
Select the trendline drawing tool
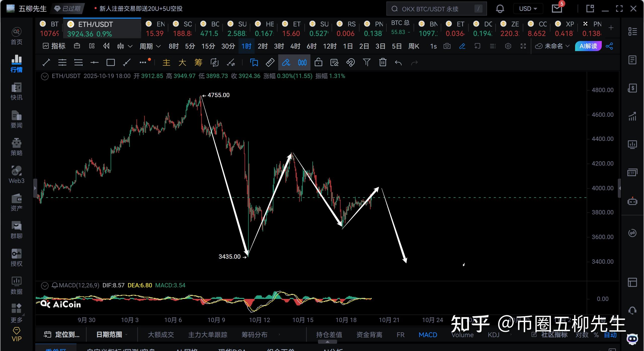tap(46, 62)
